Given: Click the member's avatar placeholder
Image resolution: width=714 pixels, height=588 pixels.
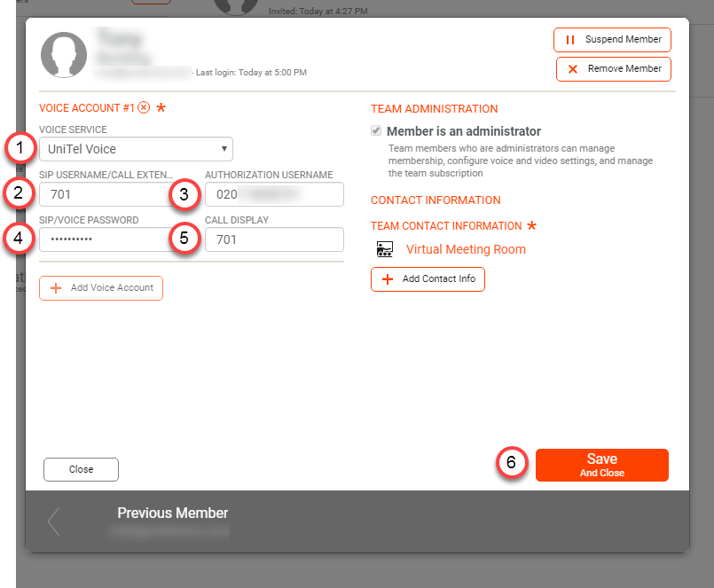Looking at the screenshot, I should pos(63,55).
